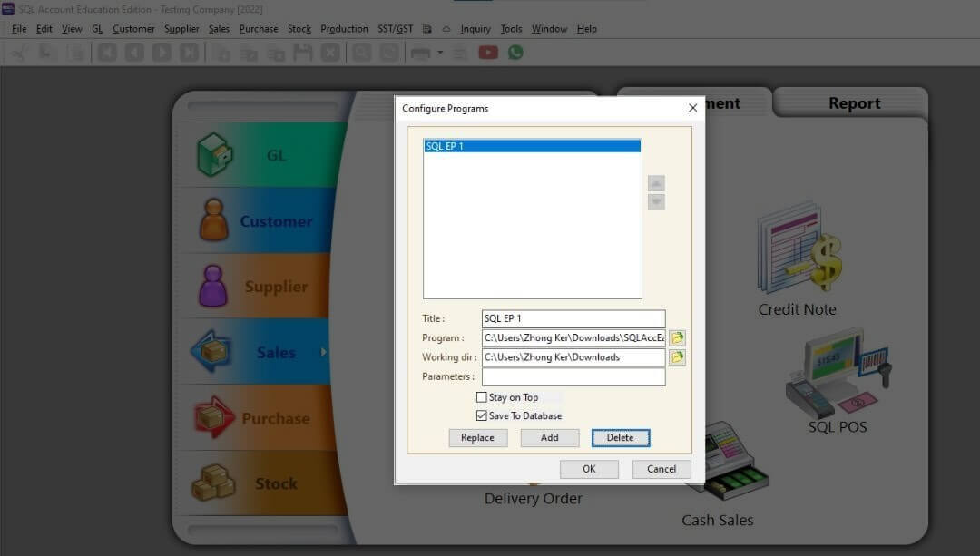Switch to the Report tab

(854, 103)
